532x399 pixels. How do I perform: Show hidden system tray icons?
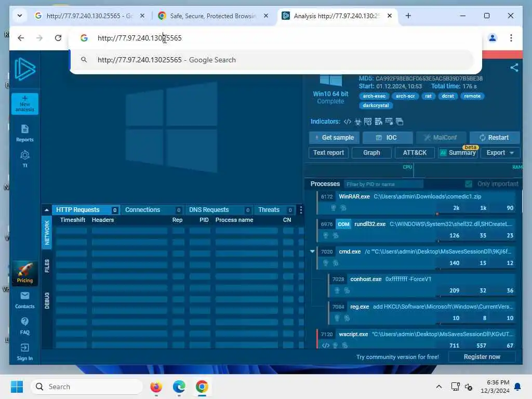coord(438,387)
